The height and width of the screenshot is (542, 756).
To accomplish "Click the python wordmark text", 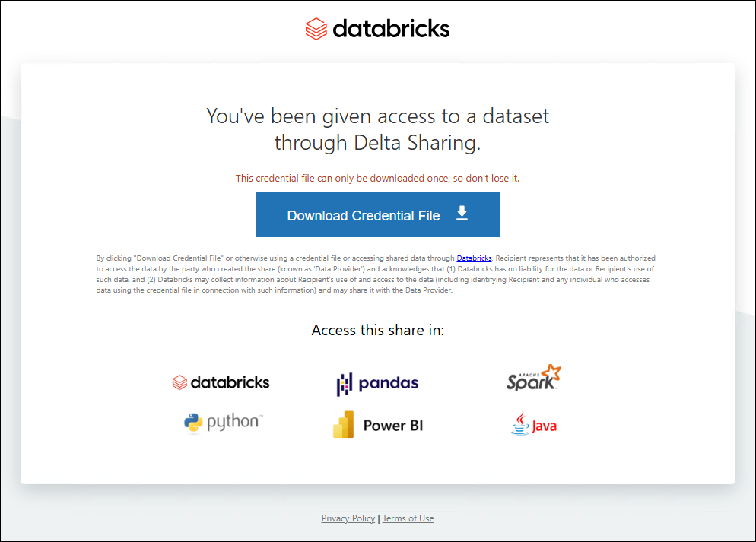I will click(233, 422).
